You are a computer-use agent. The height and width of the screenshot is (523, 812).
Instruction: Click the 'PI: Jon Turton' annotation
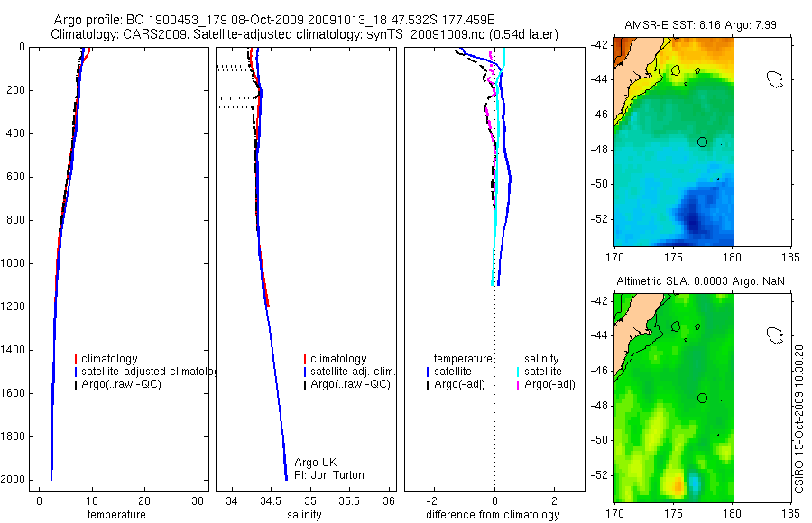point(328,475)
